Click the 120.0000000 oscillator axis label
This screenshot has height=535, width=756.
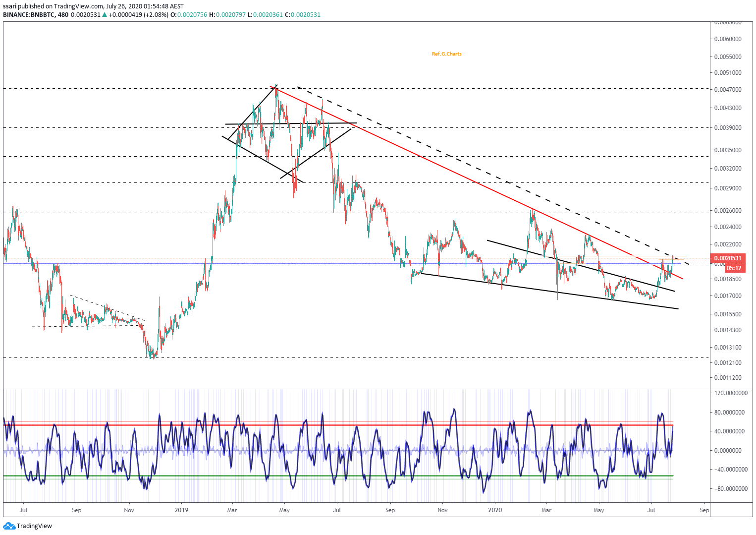pyautogui.click(x=731, y=393)
